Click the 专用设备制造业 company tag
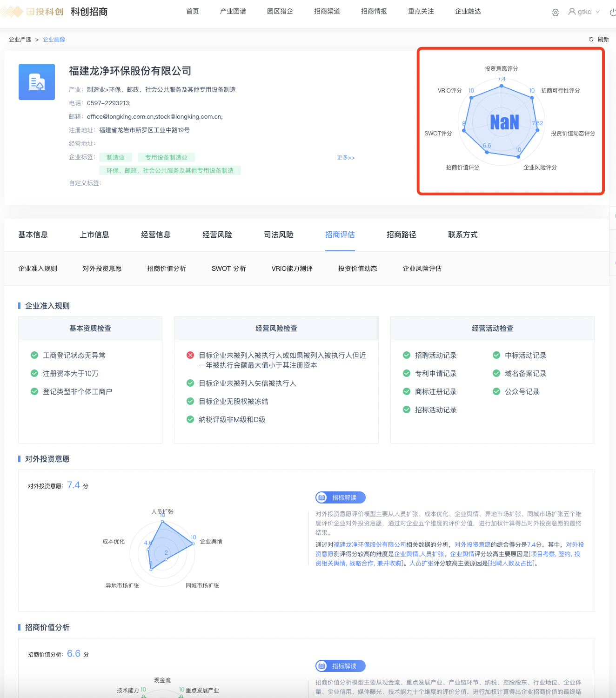 [166, 158]
